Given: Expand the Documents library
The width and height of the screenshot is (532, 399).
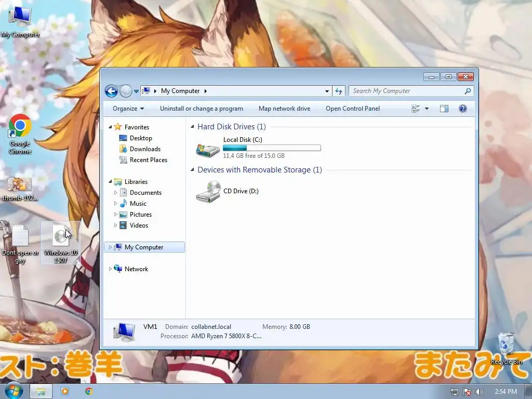Looking at the screenshot, I should [115, 192].
